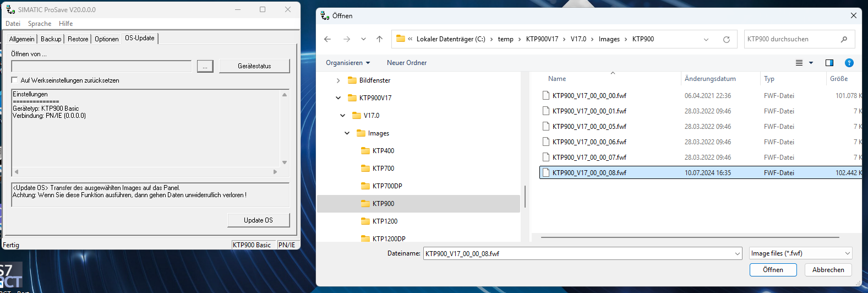Open the Sprache menu

click(40, 24)
